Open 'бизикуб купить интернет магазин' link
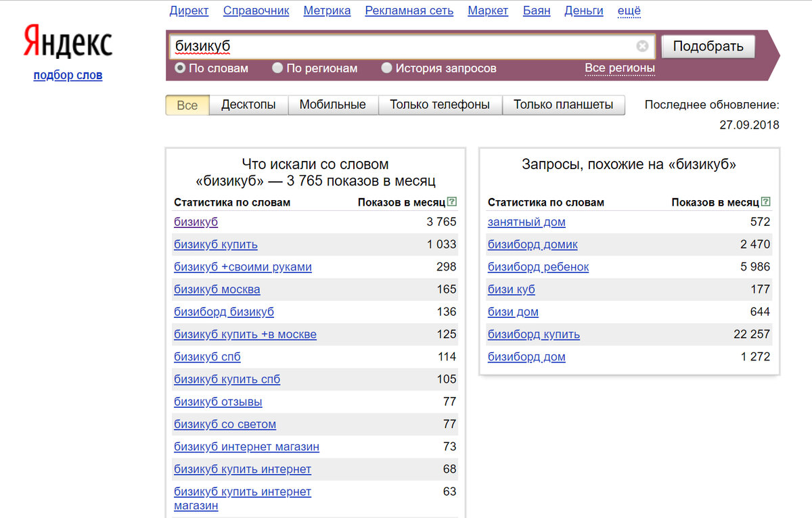 pyautogui.click(x=242, y=498)
